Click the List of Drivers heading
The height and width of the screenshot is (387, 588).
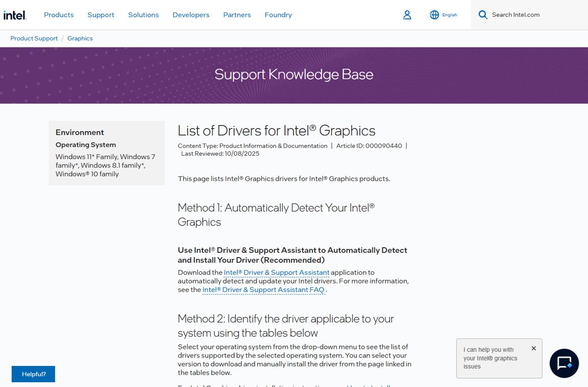click(276, 131)
